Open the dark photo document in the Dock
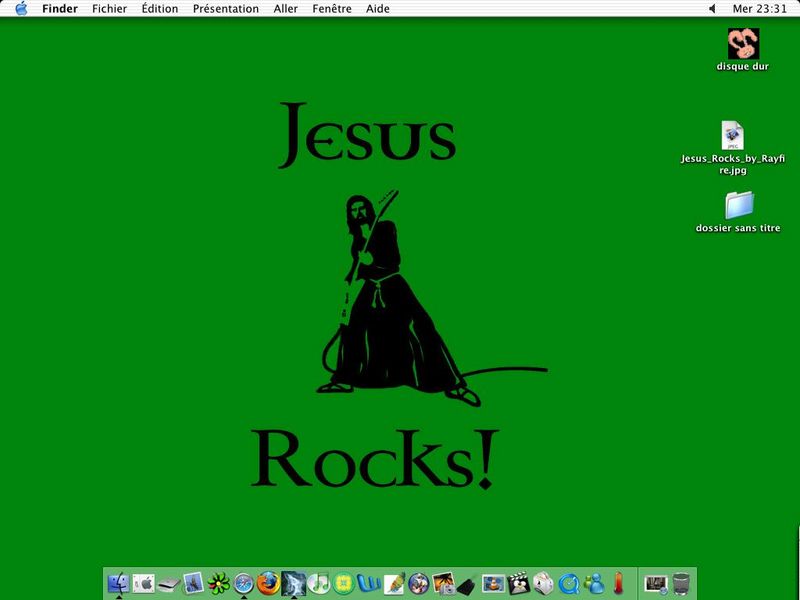The image size is (800, 600). tap(656, 583)
